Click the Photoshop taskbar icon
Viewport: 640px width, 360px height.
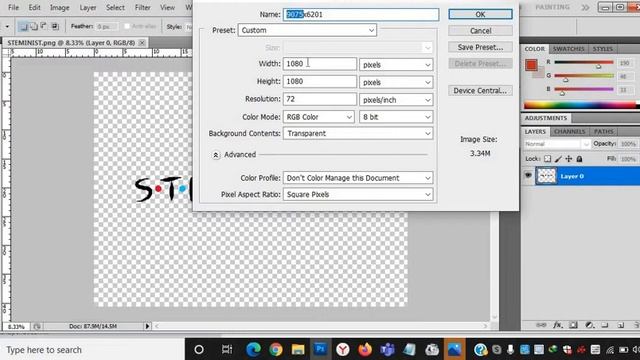coord(320,349)
